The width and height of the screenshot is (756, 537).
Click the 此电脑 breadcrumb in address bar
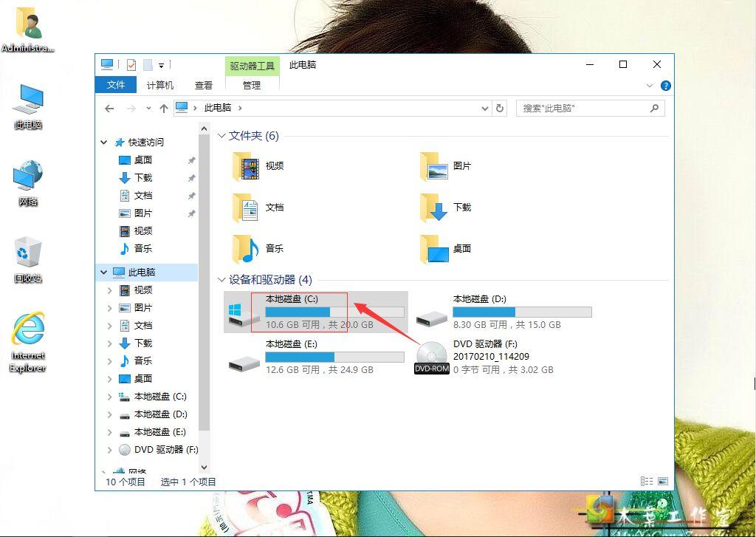[218, 108]
